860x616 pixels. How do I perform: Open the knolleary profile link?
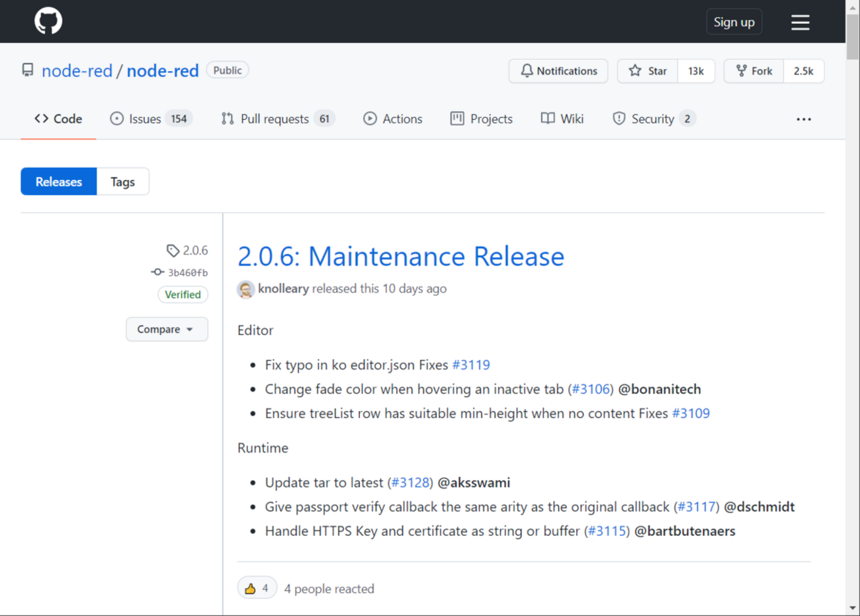tap(283, 288)
